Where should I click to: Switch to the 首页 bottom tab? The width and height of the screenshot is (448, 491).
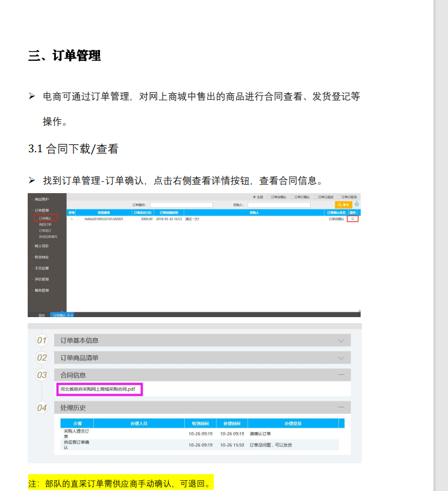click(42, 315)
